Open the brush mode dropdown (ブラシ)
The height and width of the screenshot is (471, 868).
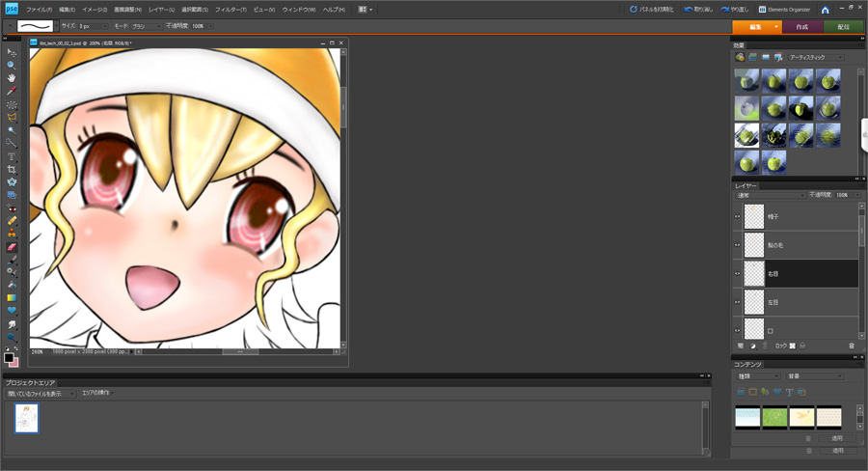[143, 26]
